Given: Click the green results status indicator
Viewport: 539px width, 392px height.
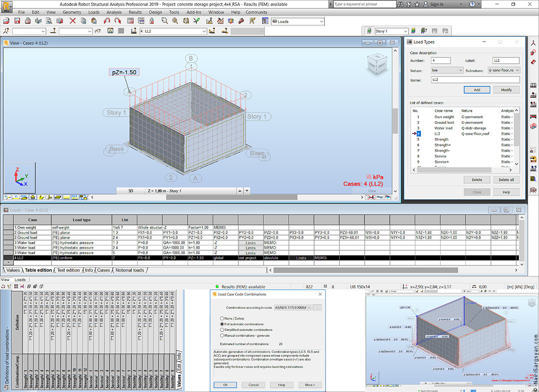Looking at the screenshot, I should coord(217,286).
